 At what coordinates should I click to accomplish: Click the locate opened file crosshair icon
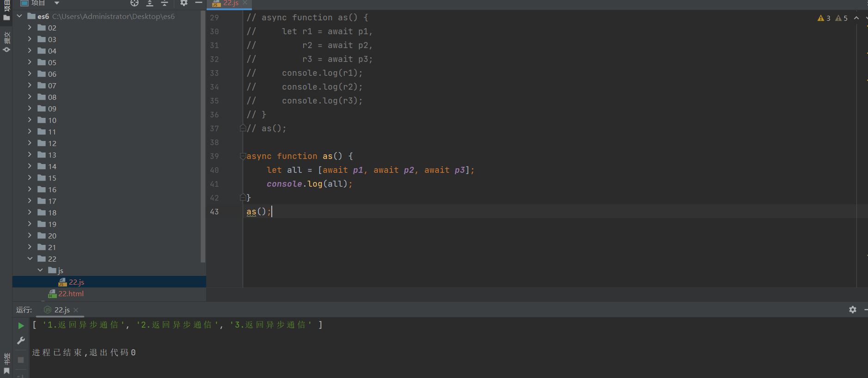(134, 3)
